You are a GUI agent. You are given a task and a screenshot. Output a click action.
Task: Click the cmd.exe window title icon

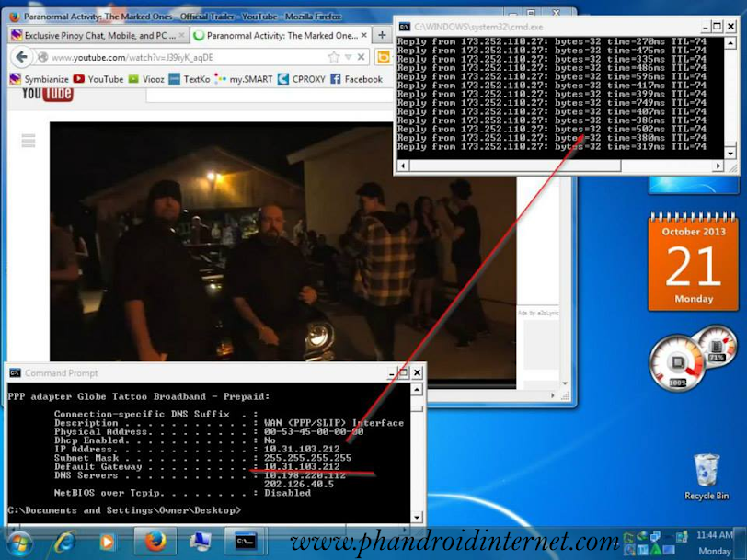tap(405, 27)
